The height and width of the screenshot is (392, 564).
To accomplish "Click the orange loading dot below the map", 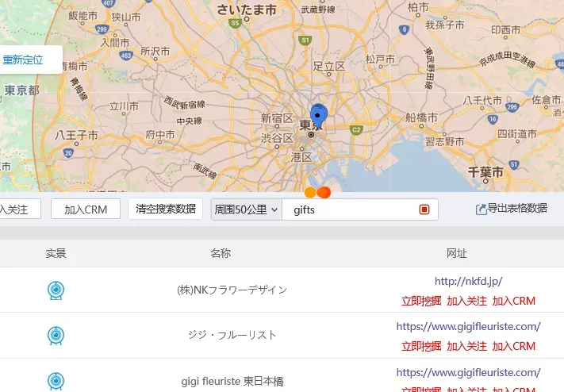I will click(309, 193).
